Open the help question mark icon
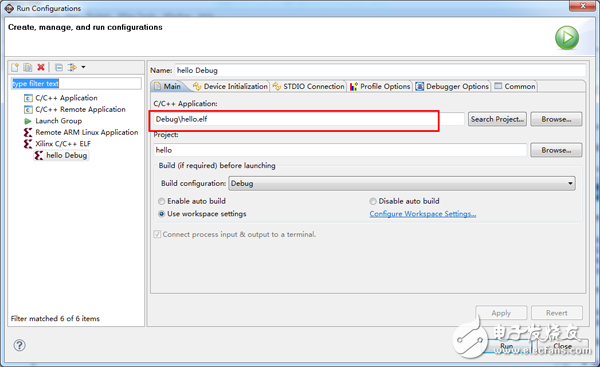 [20, 345]
